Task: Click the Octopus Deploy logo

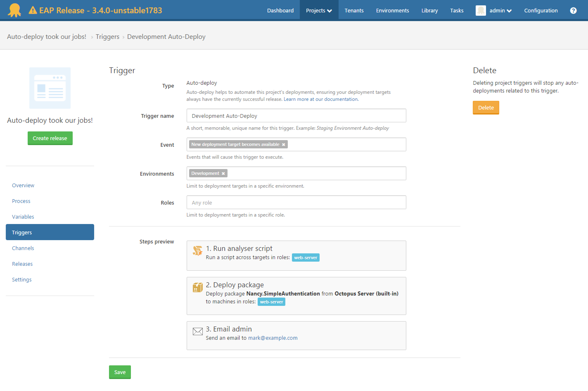Action: [14, 10]
